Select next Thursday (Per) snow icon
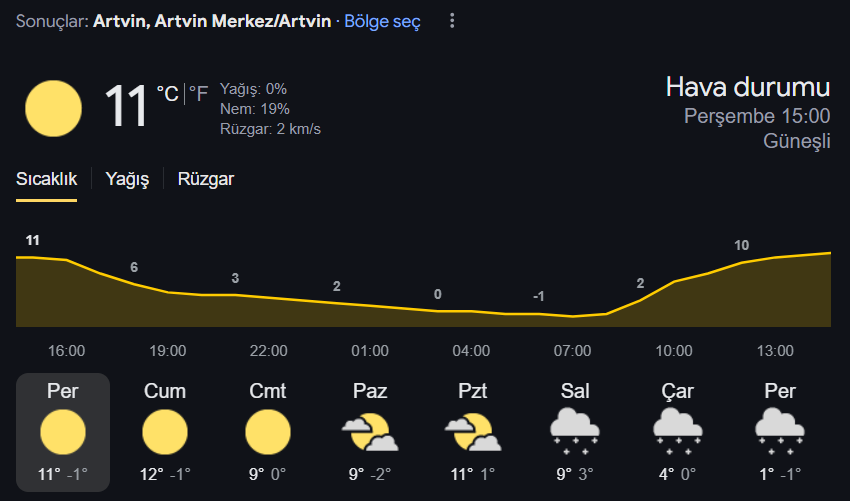This screenshot has width=850, height=501. point(780,432)
